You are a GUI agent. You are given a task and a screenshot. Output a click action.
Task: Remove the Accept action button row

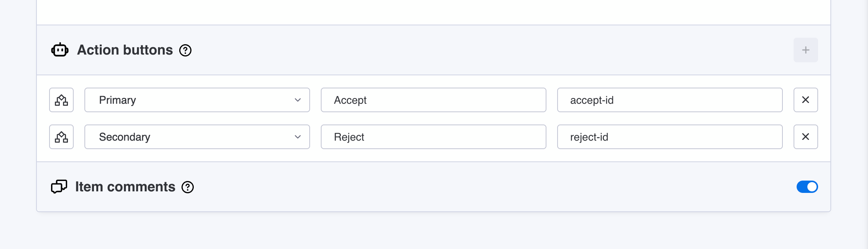(x=806, y=100)
